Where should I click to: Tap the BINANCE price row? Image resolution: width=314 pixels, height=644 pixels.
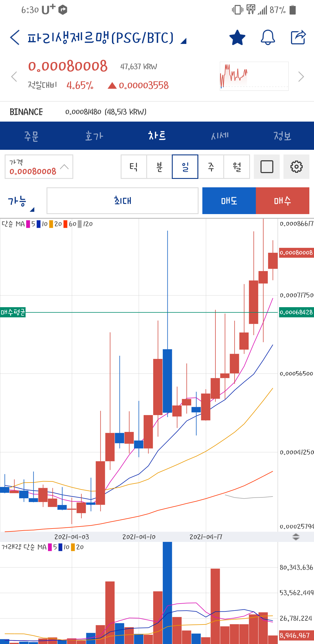(157, 112)
